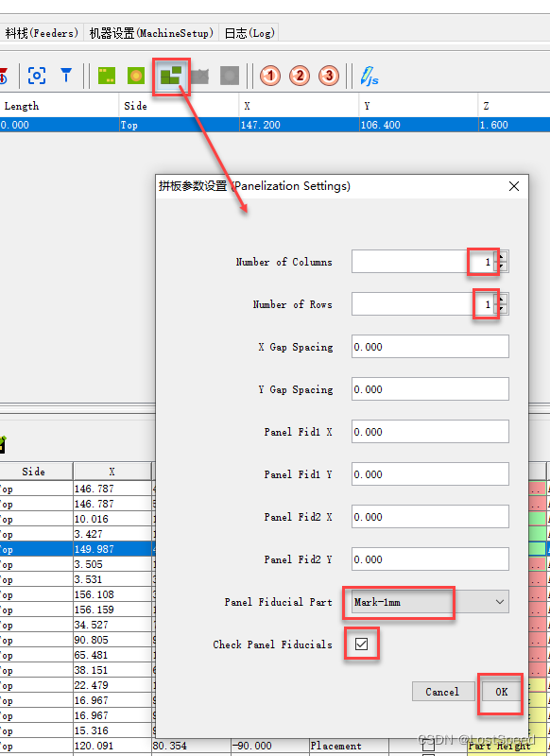Increase Number of Columns with up arrow
The image size is (550, 756).
(503, 256)
